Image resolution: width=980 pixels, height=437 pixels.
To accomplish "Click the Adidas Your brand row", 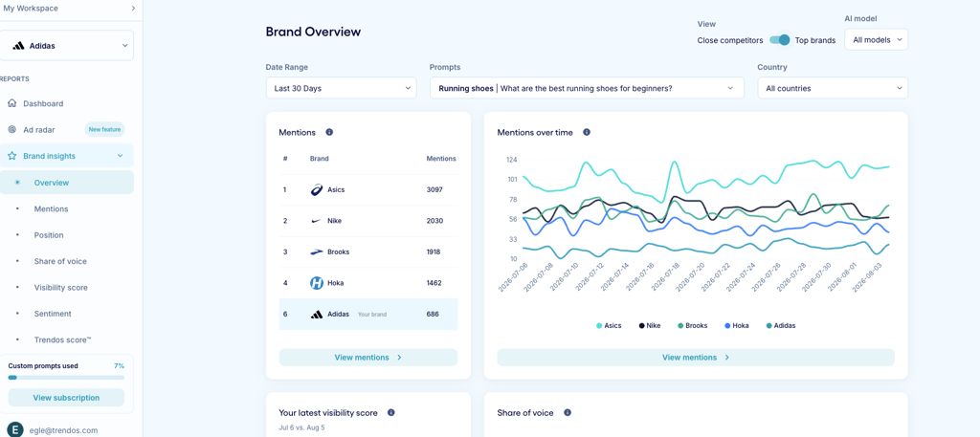I will 368,315.
